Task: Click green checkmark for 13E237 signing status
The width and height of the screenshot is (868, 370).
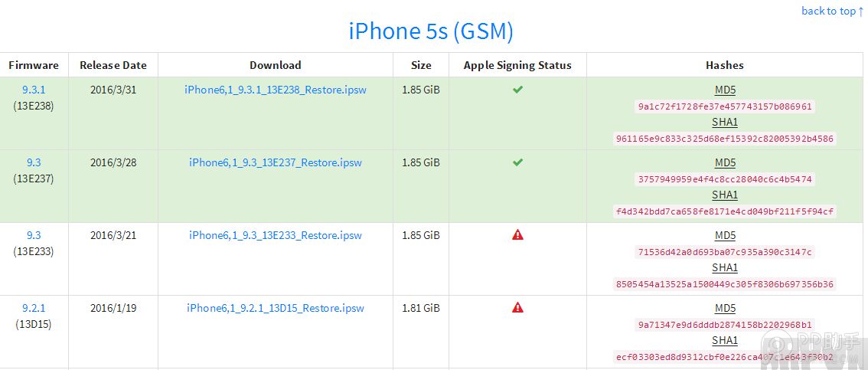Action: click(517, 162)
